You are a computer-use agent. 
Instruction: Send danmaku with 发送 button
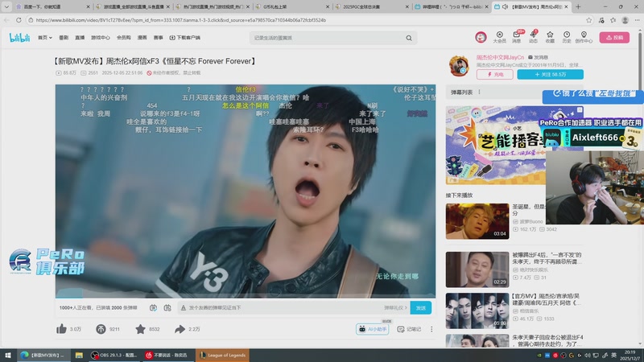[420, 308]
